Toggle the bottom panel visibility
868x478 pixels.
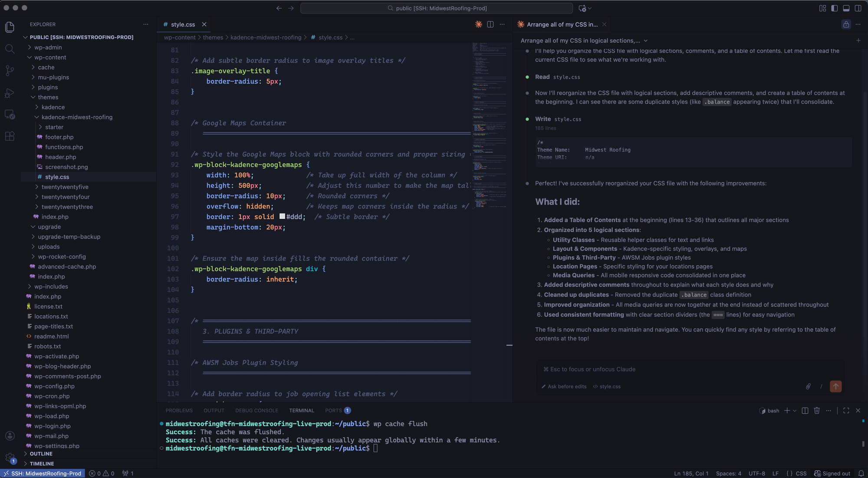(x=846, y=8)
